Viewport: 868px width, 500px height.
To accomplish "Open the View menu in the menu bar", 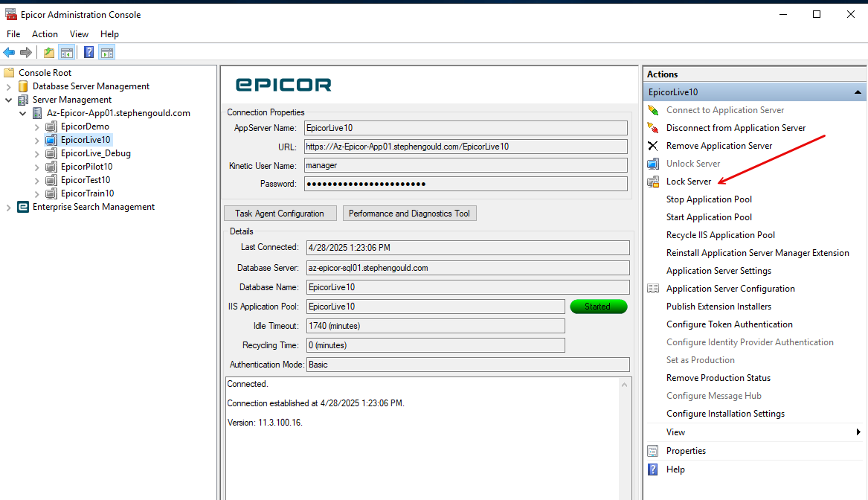I will click(x=79, y=34).
